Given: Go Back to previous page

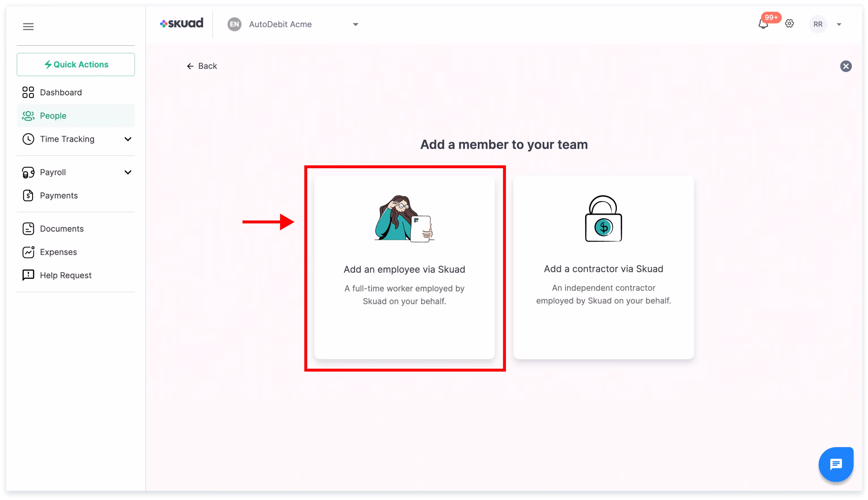Looking at the screenshot, I should coord(202,66).
